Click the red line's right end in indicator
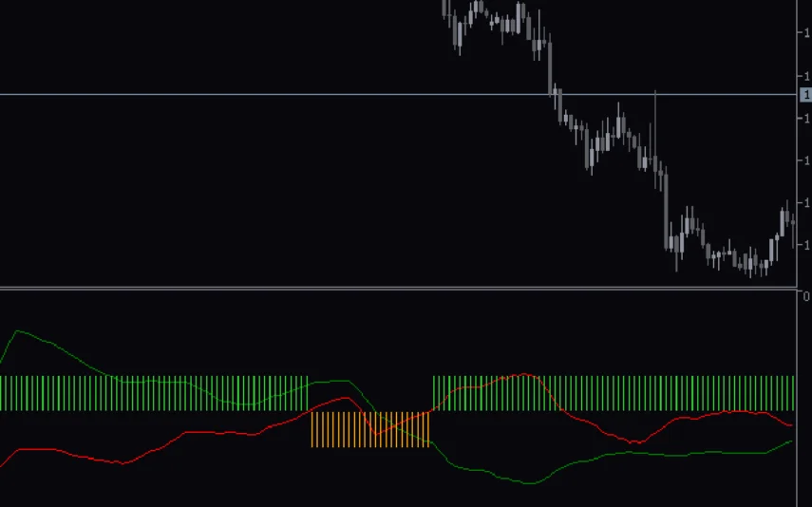The width and height of the screenshot is (812, 507). coord(790,424)
